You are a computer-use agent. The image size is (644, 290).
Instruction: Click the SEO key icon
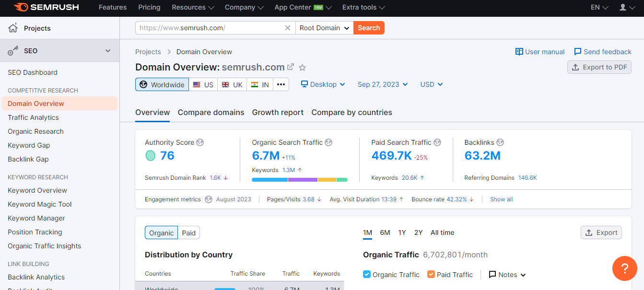point(13,51)
